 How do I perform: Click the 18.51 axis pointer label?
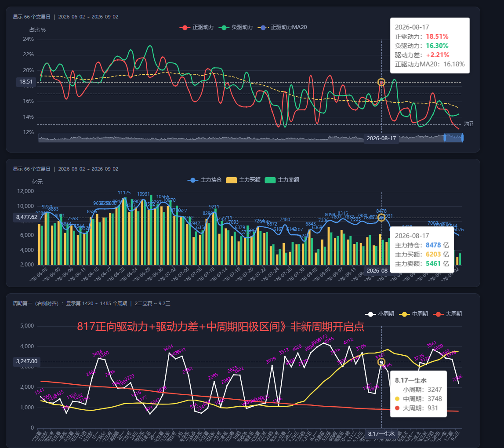tap(26, 82)
